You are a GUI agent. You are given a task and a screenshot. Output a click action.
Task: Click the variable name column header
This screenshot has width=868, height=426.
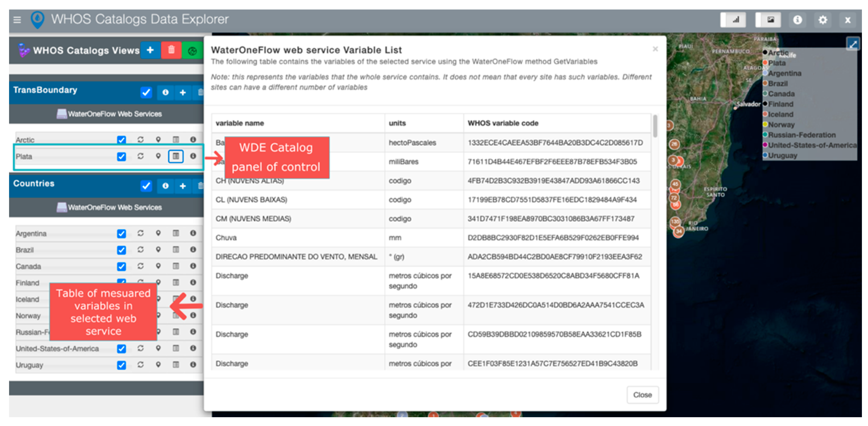click(240, 123)
